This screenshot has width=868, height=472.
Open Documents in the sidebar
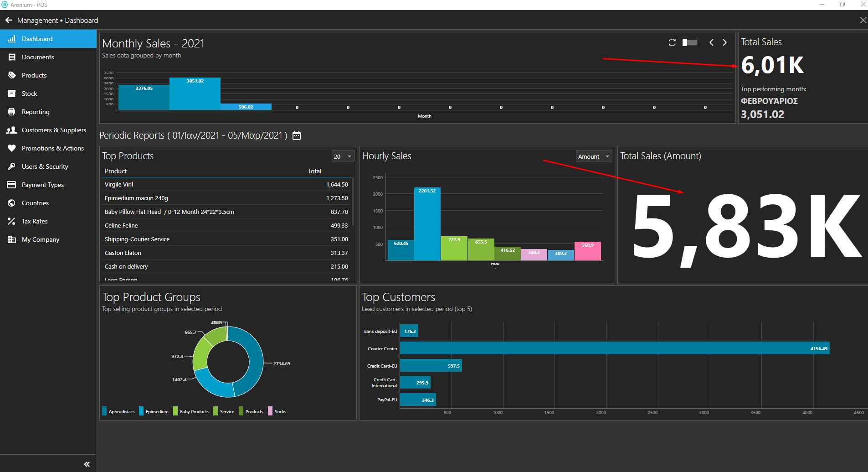click(38, 57)
